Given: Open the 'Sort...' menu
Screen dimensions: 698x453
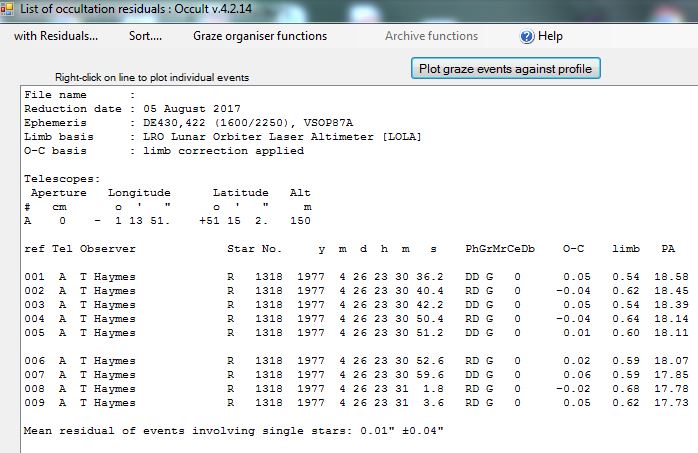Looking at the screenshot, I should pos(145,36).
